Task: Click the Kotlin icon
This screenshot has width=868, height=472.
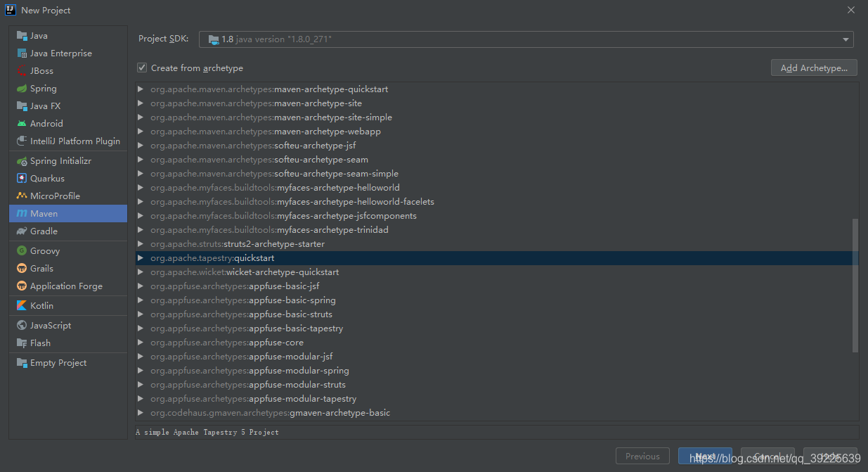Action: point(22,306)
